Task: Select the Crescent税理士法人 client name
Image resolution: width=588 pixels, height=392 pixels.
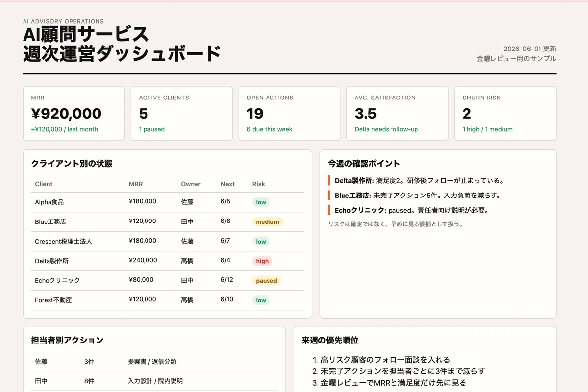Action: [63, 241]
